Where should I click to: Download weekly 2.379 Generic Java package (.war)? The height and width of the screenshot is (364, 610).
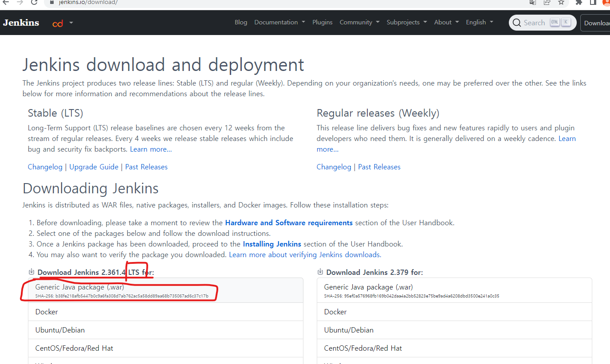pos(455,290)
